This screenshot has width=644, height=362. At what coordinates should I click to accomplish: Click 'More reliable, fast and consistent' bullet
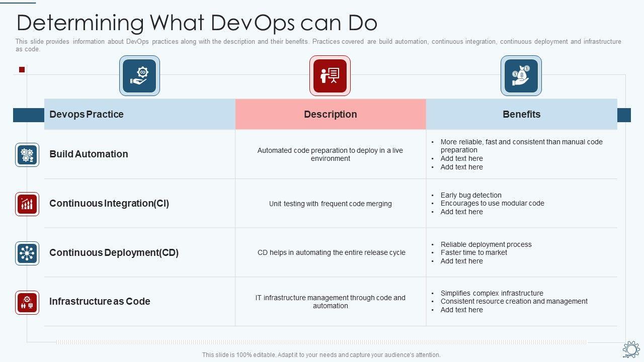coord(521,146)
